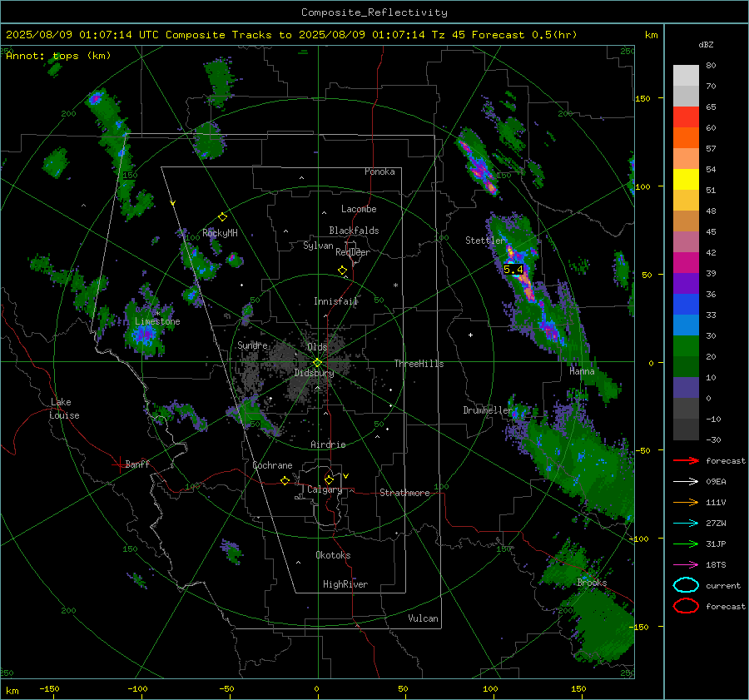Image resolution: width=749 pixels, height=700 pixels.
Task: Click the Banff town label
Action: click(x=137, y=464)
